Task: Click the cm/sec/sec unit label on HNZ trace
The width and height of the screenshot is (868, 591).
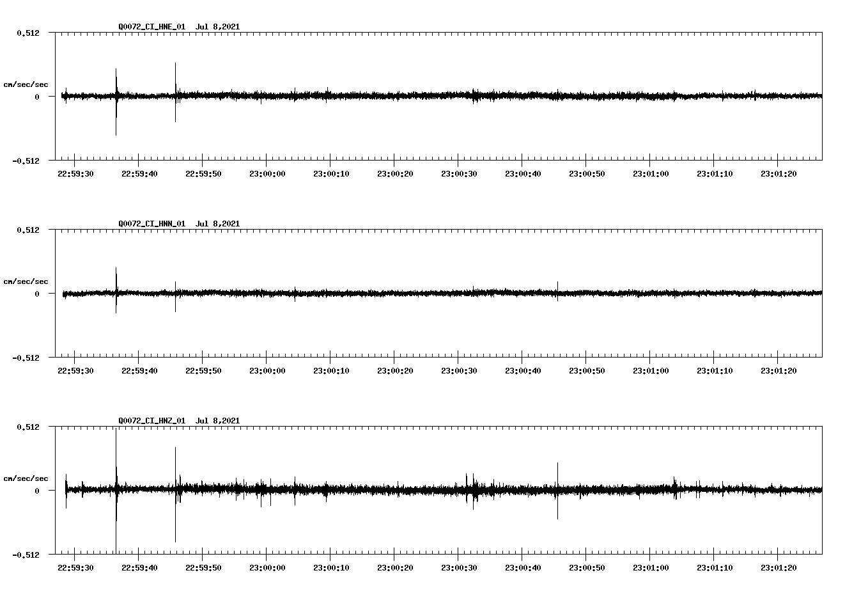Action: click(27, 478)
